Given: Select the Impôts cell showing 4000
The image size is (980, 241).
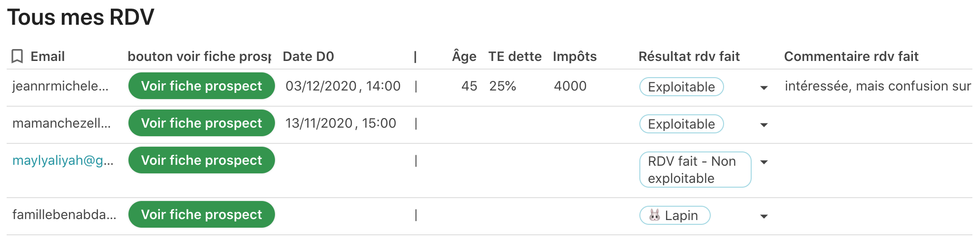Looking at the screenshot, I should pos(570,86).
